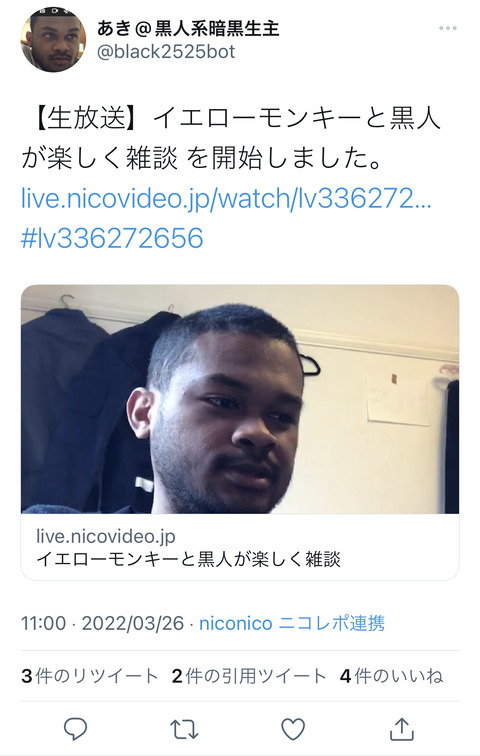Image resolution: width=480 pixels, height=756 pixels.
Task: Open the link preview card image
Action: click(x=240, y=399)
